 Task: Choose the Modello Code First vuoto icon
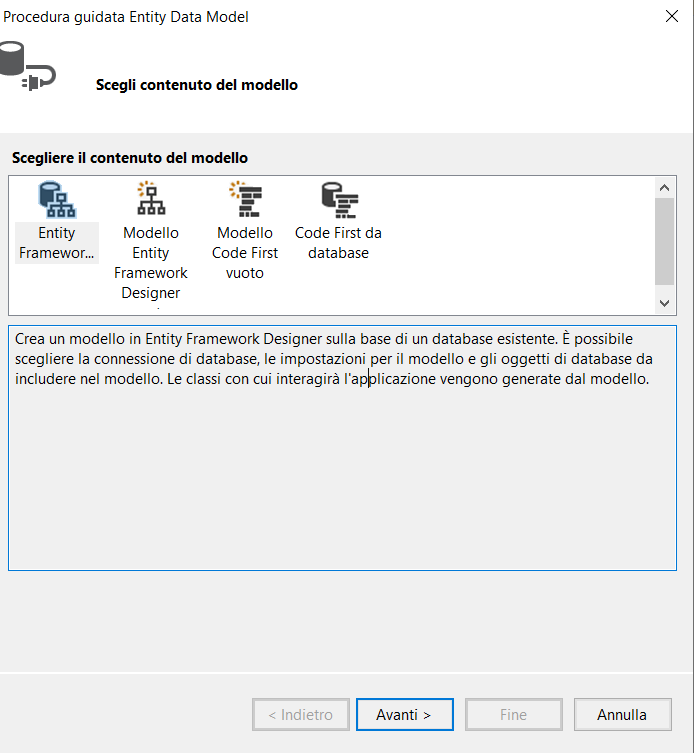coord(245,200)
